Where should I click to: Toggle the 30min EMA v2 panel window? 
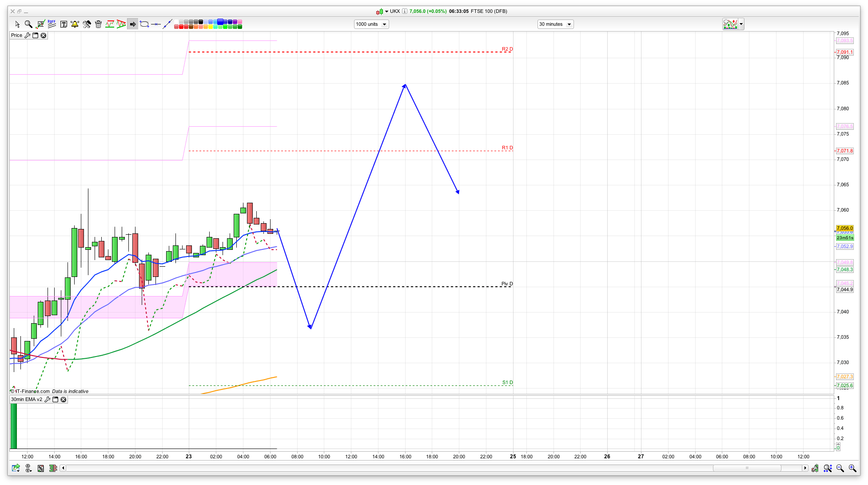[56, 400]
